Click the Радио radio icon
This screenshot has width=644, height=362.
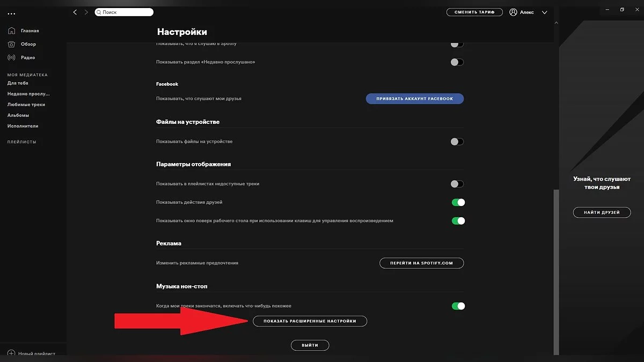point(11,57)
